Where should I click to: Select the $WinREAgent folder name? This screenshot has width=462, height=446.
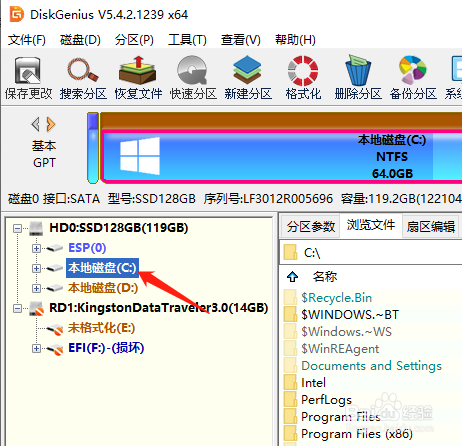[x=340, y=348]
